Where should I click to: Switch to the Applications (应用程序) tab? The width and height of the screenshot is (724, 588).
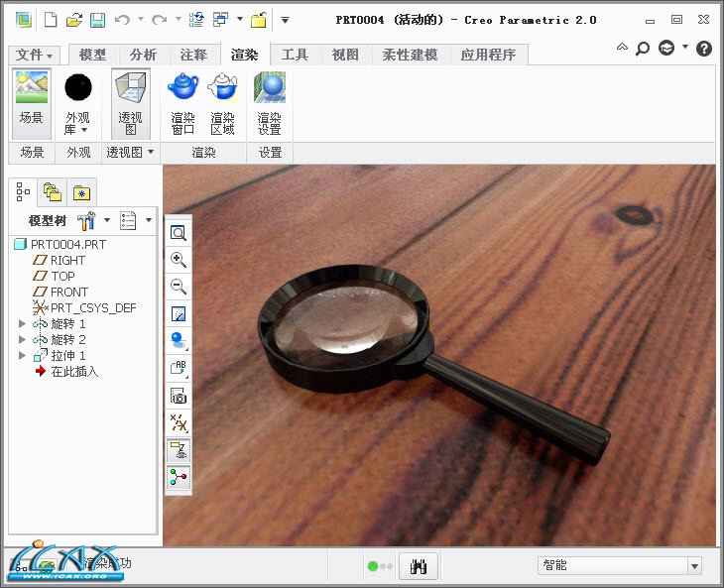pyautogui.click(x=488, y=55)
